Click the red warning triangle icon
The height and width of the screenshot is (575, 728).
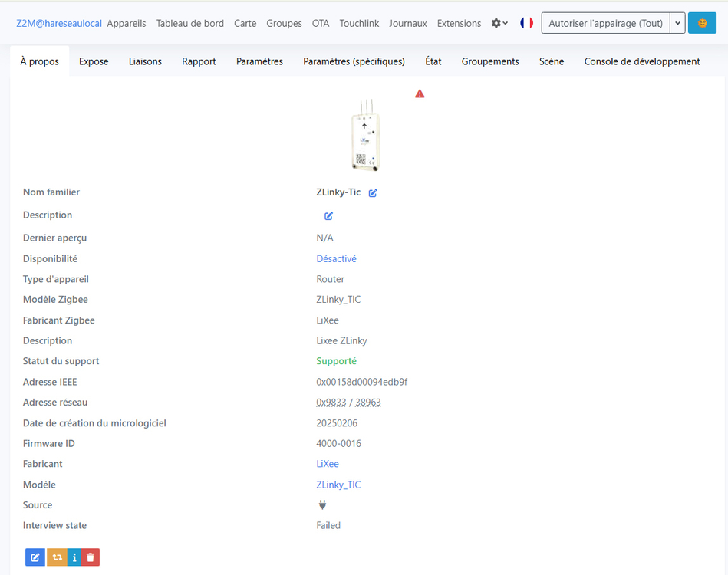(420, 94)
